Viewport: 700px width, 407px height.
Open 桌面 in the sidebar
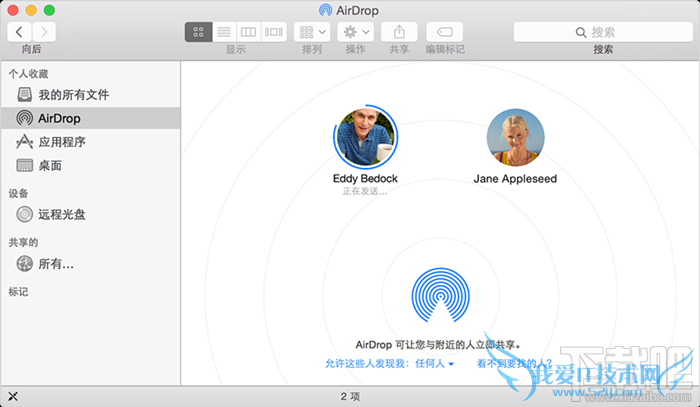(91, 166)
